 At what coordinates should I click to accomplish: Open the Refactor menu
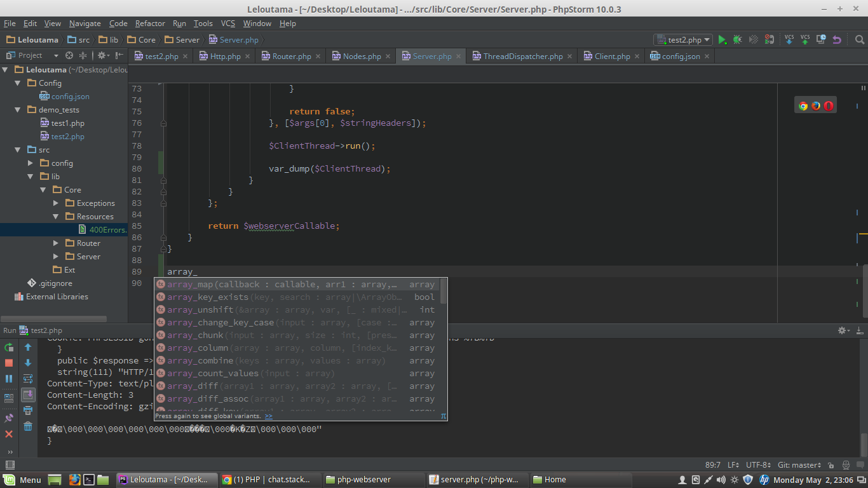click(x=150, y=24)
